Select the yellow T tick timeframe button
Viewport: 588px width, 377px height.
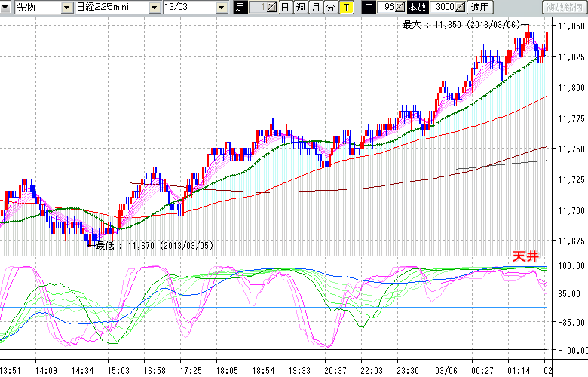pyautogui.click(x=345, y=7)
